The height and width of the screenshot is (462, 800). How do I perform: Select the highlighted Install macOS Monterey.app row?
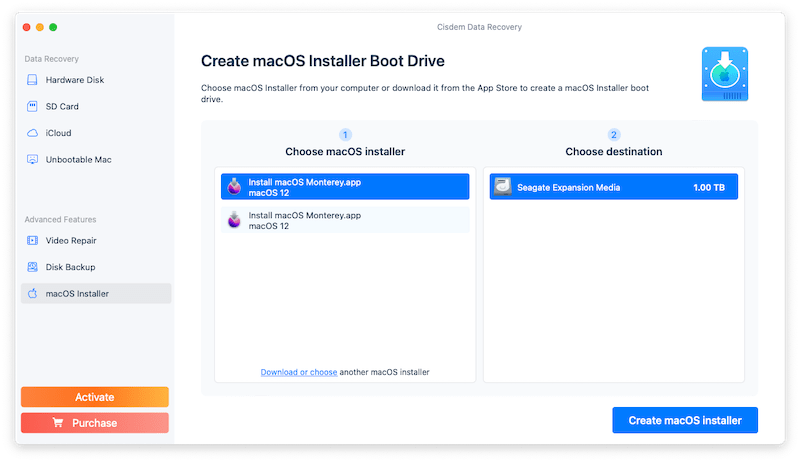pos(345,187)
